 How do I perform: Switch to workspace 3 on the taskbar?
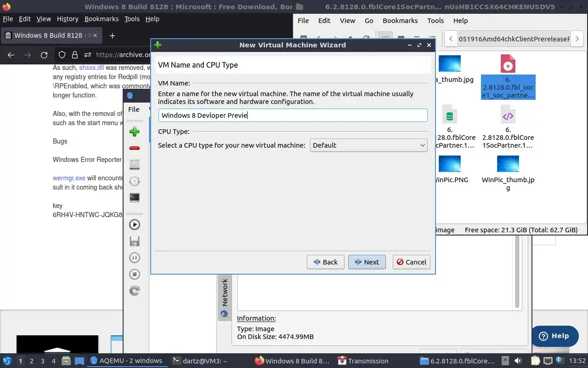42,361
